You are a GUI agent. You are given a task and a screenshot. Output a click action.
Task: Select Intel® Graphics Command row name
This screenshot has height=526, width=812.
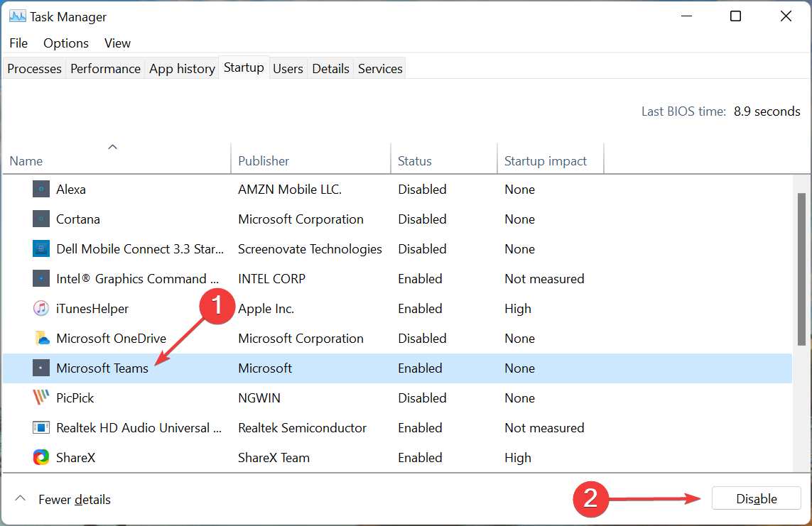point(137,279)
